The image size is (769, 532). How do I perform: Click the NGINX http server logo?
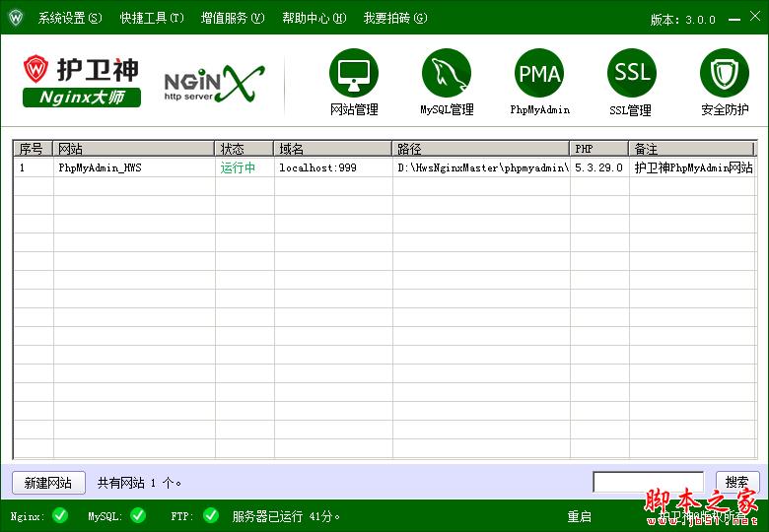(214, 84)
